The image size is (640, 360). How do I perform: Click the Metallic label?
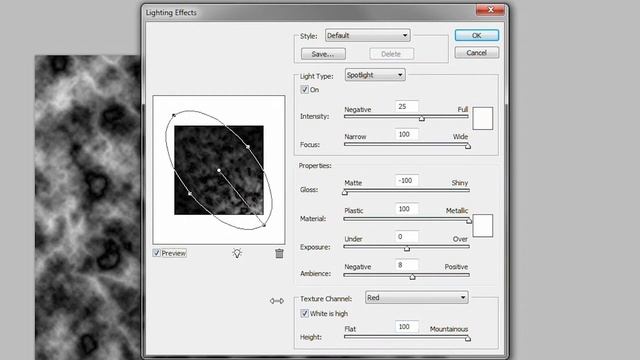tap(457, 211)
